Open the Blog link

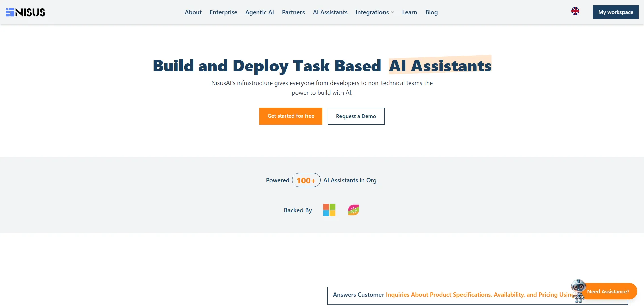tap(431, 12)
